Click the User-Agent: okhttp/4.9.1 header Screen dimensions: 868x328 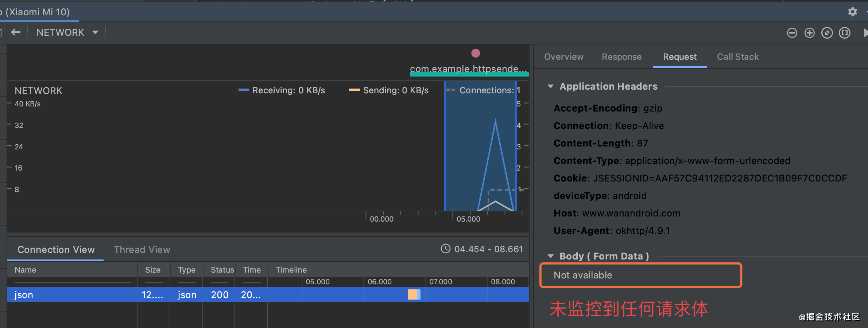point(611,231)
